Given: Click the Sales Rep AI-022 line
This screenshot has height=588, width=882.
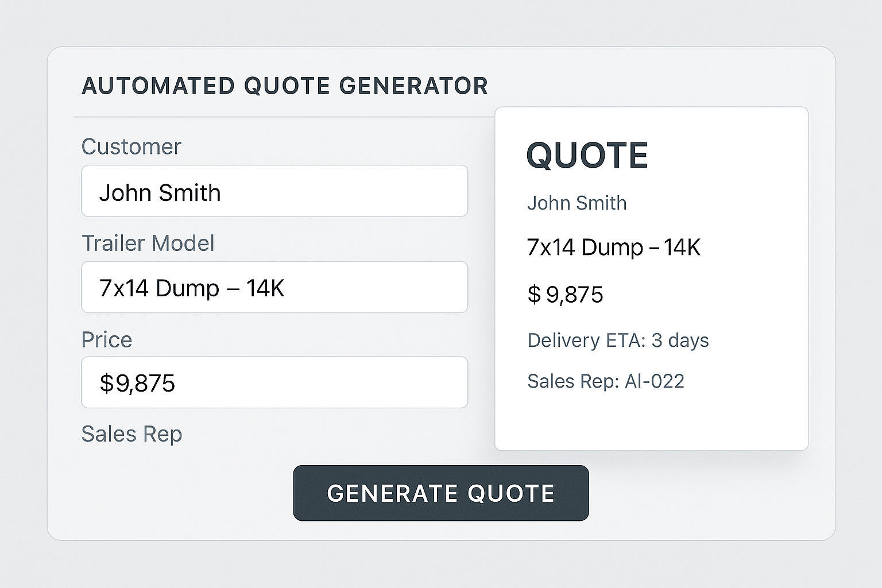Looking at the screenshot, I should 606,381.
